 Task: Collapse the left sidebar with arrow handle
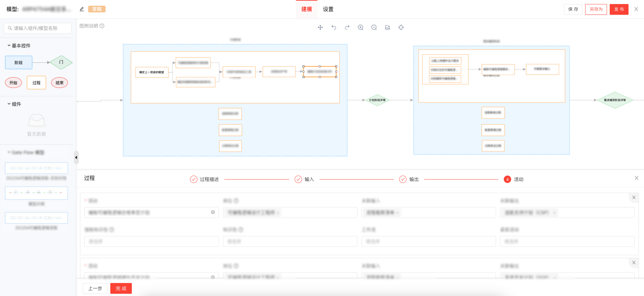76,158
